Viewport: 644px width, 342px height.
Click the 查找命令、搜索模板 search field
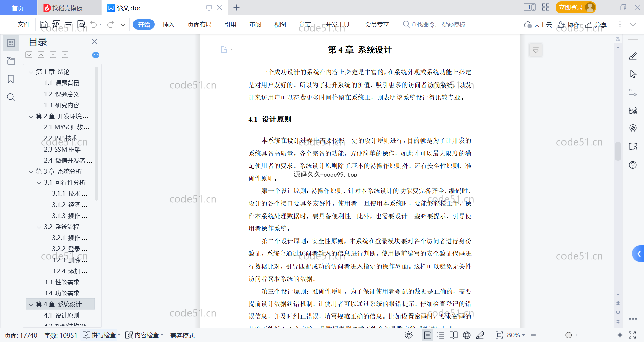point(434,24)
